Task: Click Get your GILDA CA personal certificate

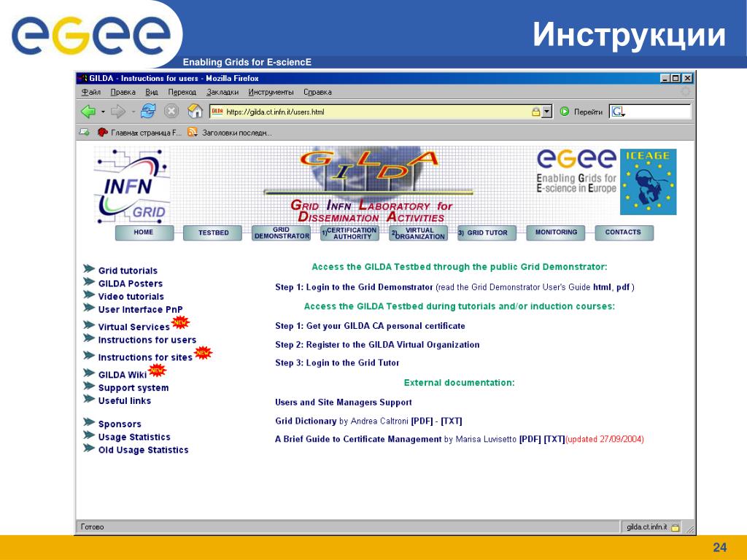Action: (385, 326)
